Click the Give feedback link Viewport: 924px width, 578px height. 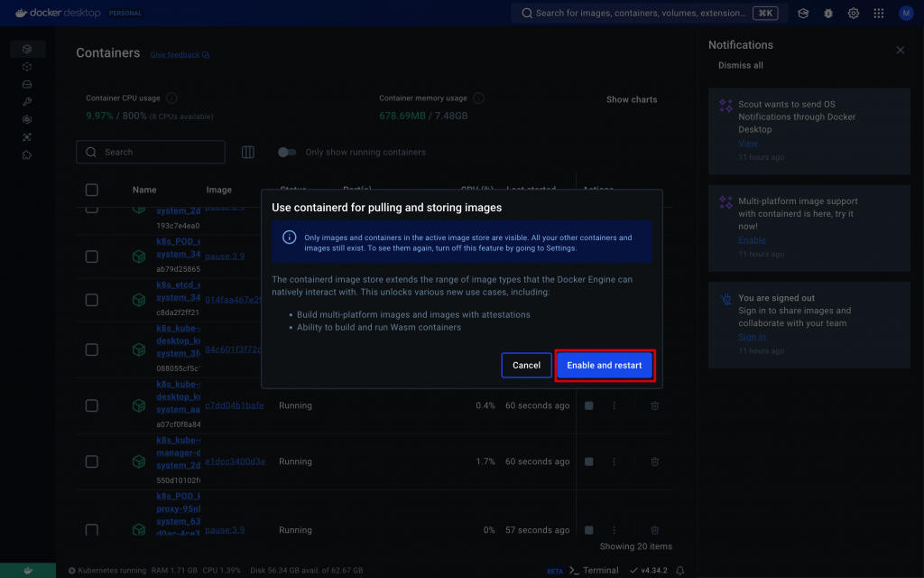coord(180,55)
